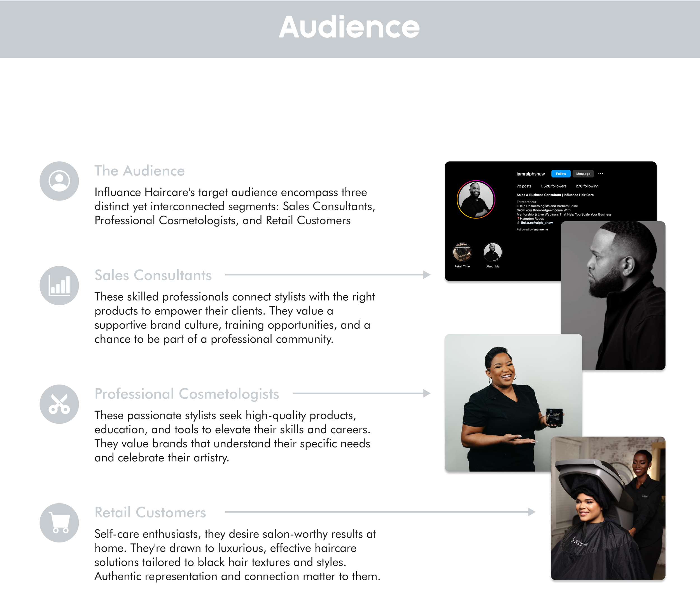Open the Retail Time story highlight
The image size is (700, 597).
coord(462,252)
